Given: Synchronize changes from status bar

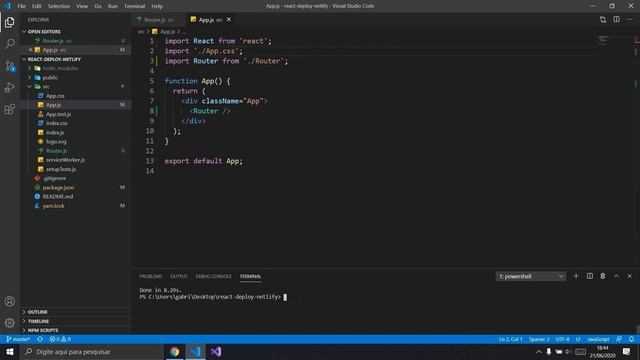Looking at the screenshot, I should [x=40, y=339].
